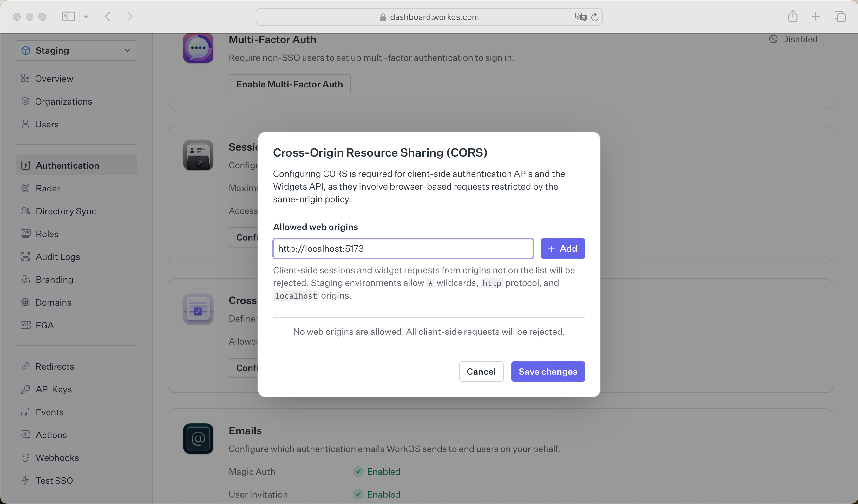Viewport: 858px width, 504px height.
Task: Expand the Users sidebar section
Action: [x=47, y=124]
